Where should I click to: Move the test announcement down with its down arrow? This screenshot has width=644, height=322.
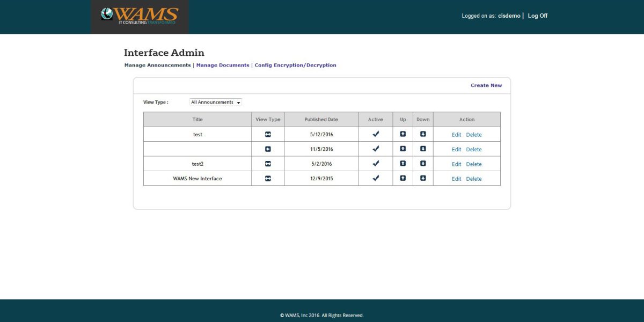423,134
